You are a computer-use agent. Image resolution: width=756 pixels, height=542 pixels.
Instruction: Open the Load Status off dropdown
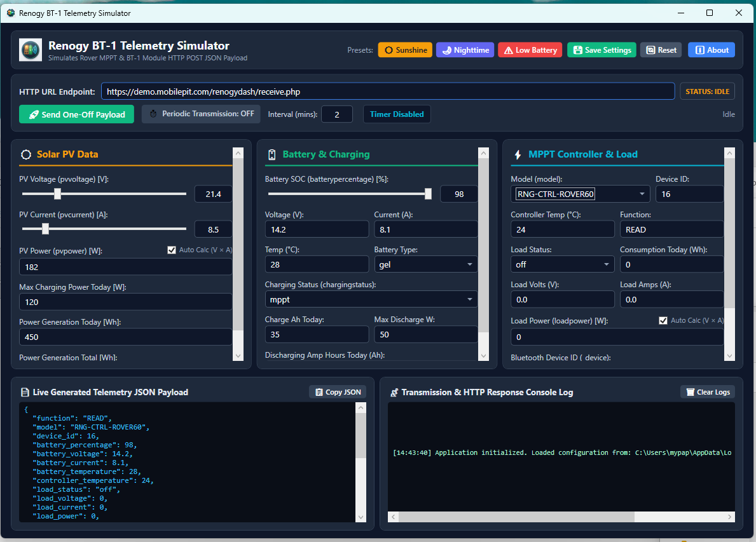pyautogui.click(x=562, y=264)
